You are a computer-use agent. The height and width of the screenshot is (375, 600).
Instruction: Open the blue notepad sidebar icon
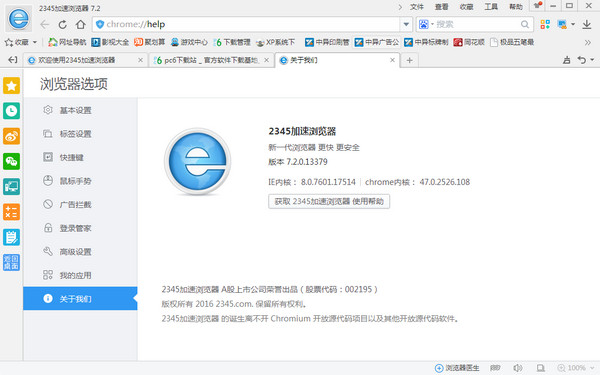coord(11,237)
